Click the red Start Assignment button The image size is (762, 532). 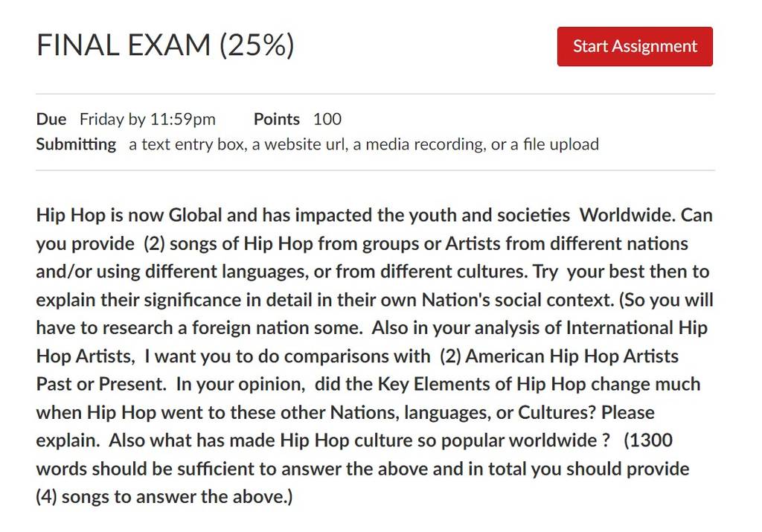tap(635, 46)
